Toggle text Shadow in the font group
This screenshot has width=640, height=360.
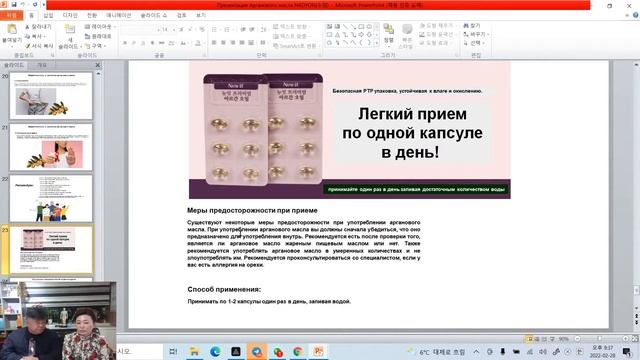(152, 43)
